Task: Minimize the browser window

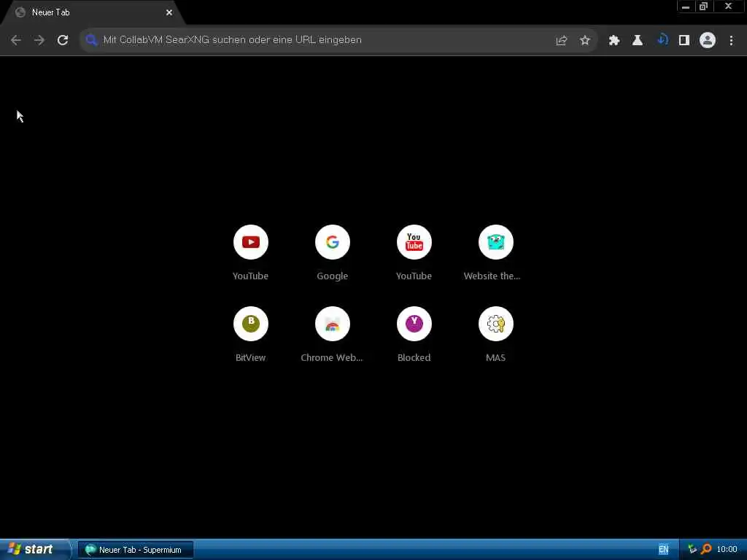Action: pos(686,7)
